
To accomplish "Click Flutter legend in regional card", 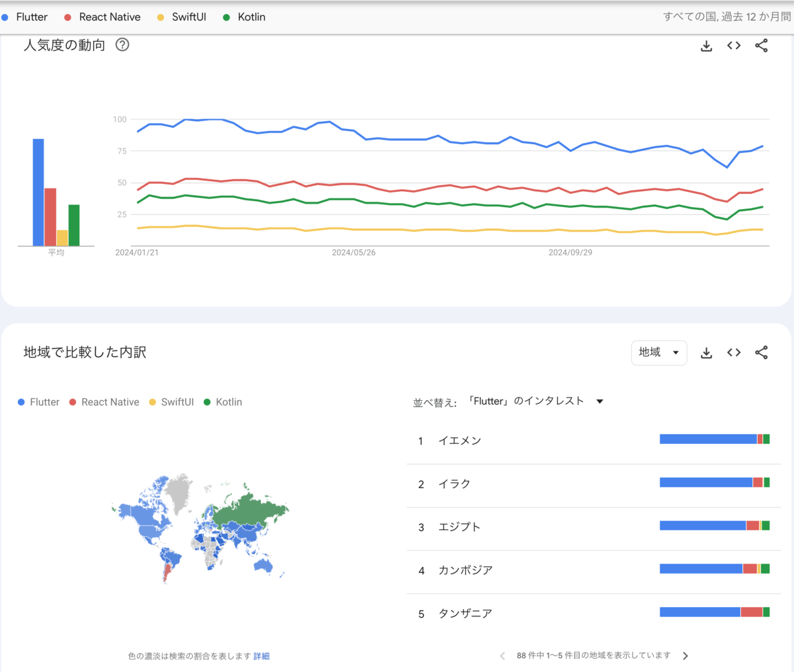I will (38, 402).
